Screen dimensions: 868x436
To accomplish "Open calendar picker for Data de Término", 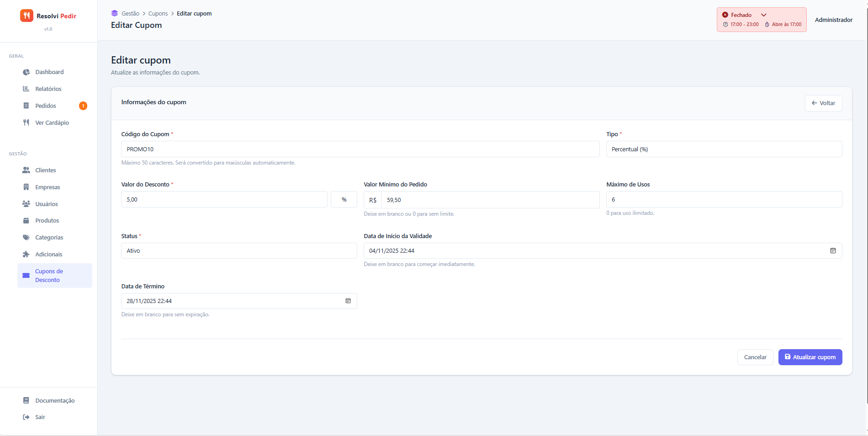I will tap(348, 301).
